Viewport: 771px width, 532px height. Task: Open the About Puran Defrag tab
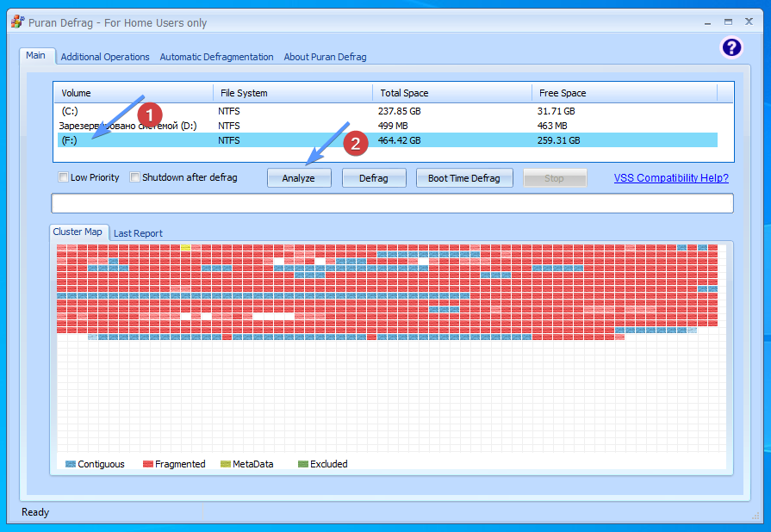[x=325, y=57]
